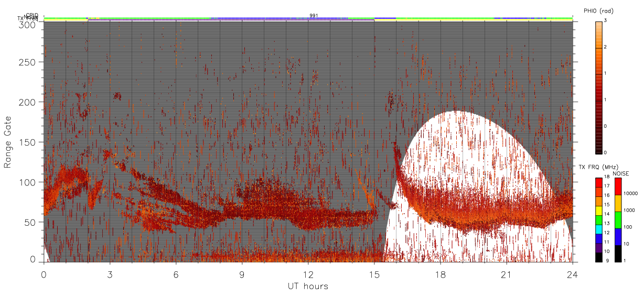Image resolution: width=644 pixels, height=297 pixels.
Task: Click x-axis tick label 24
Action: [x=573, y=274]
